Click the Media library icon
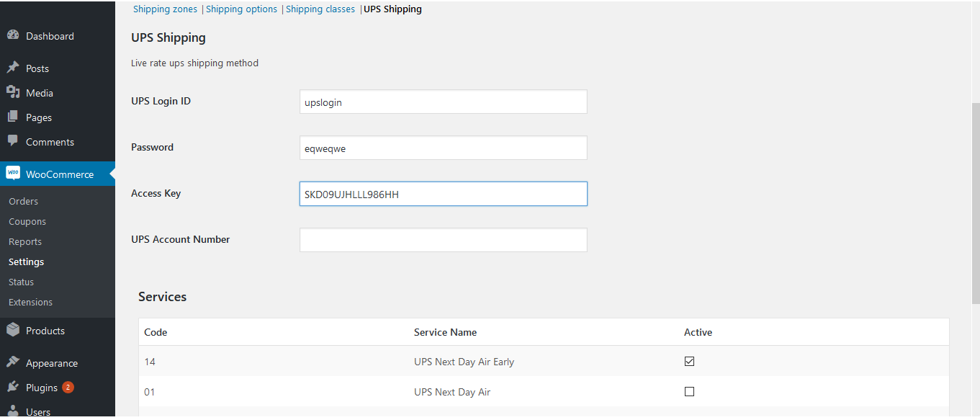The height and width of the screenshot is (420, 980). (13, 93)
